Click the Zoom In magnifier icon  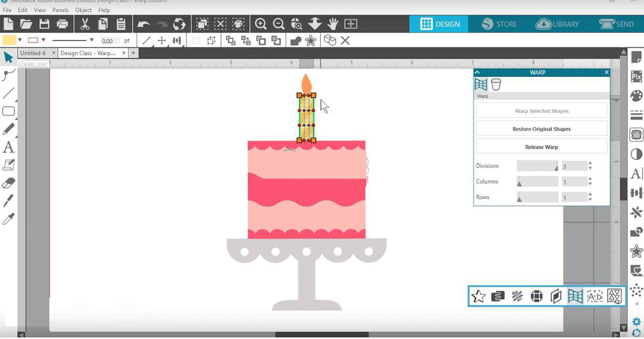point(260,24)
